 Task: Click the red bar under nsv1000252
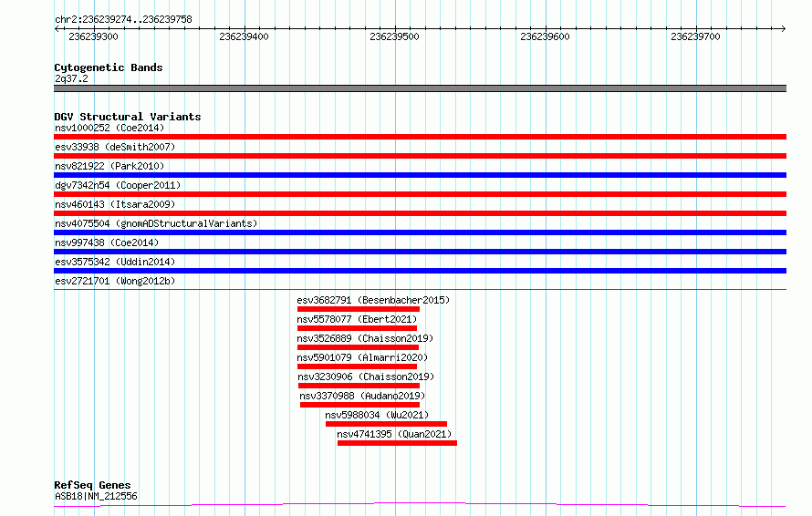pyautogui.click(x=420, y=137)
